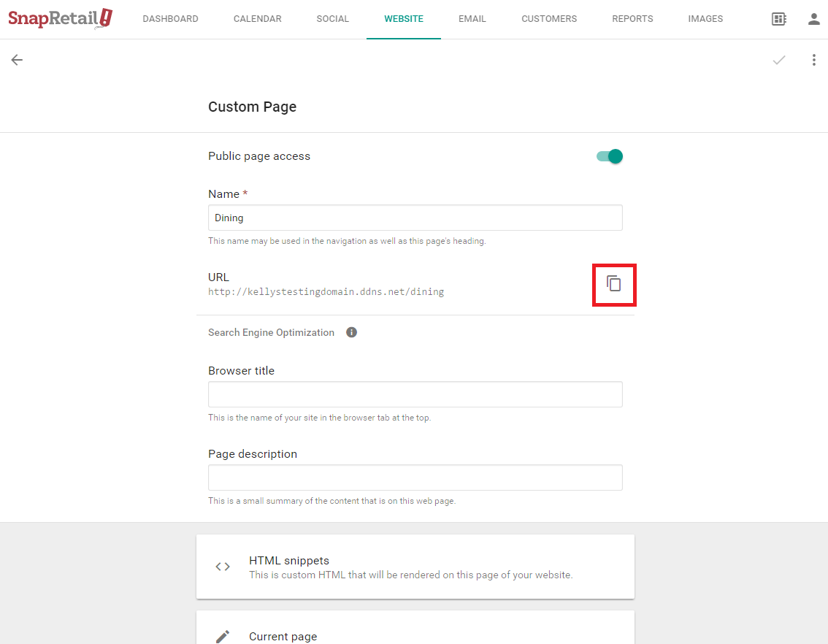Copy the page URL to clipboard

point(614,284)
